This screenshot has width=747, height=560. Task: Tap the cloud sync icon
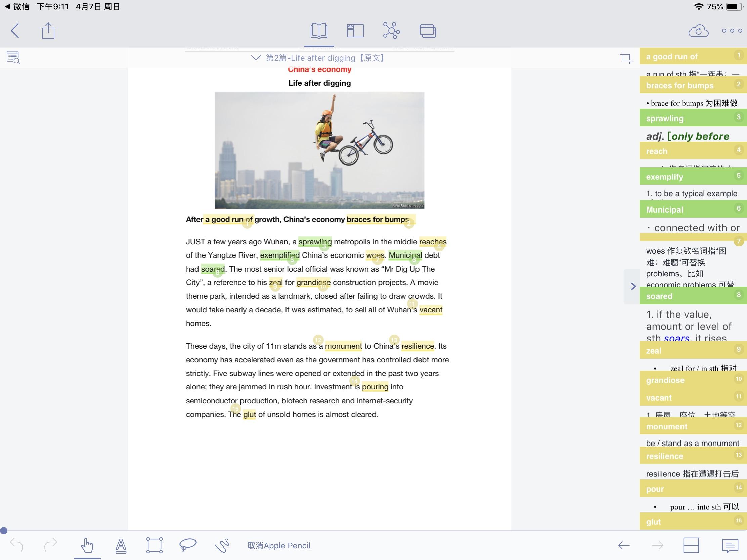point(698,31)
